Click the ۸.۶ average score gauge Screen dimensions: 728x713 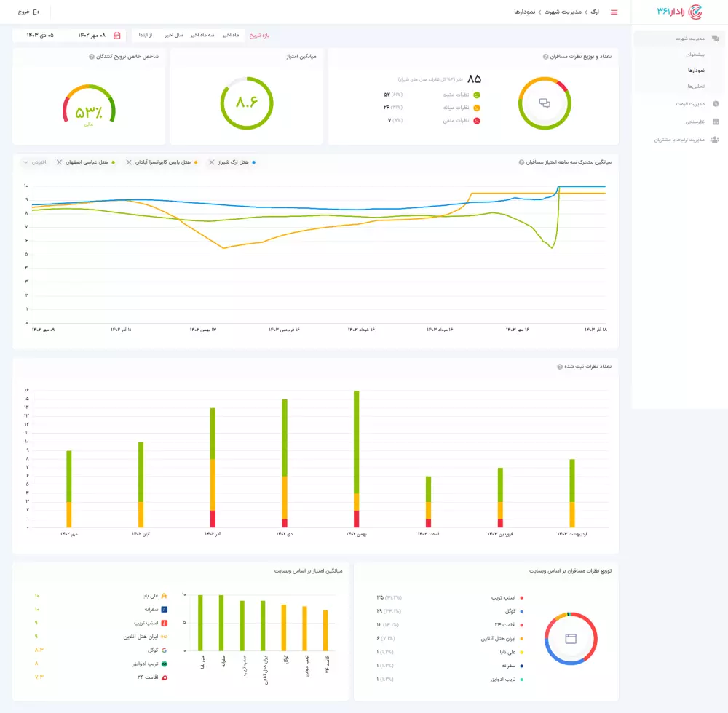click(x=247, y=103)
